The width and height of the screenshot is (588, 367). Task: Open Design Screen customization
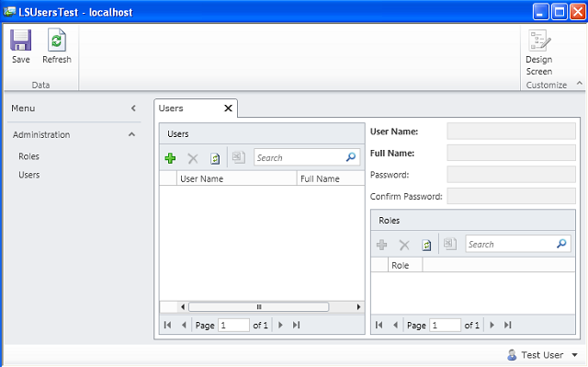point(539,52)
